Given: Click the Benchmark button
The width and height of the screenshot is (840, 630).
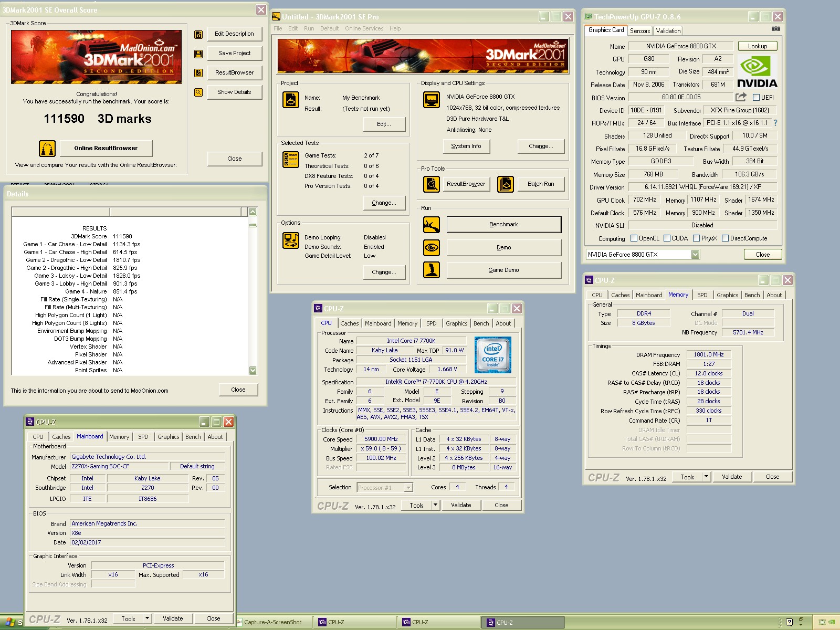Looking at the screenshot, I should 503,225.
